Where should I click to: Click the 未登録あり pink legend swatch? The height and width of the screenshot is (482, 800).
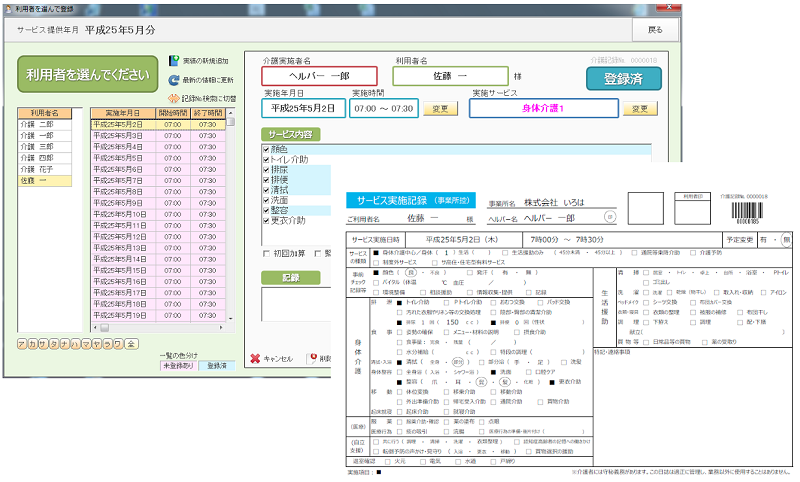click(x=178, y=366)
